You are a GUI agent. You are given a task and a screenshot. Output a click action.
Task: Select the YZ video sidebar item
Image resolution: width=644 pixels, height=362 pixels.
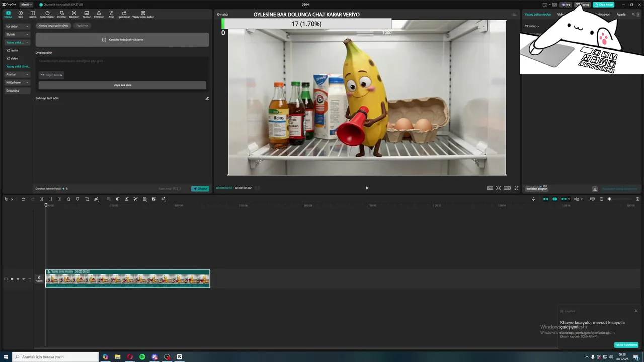(x=12, y=58)
